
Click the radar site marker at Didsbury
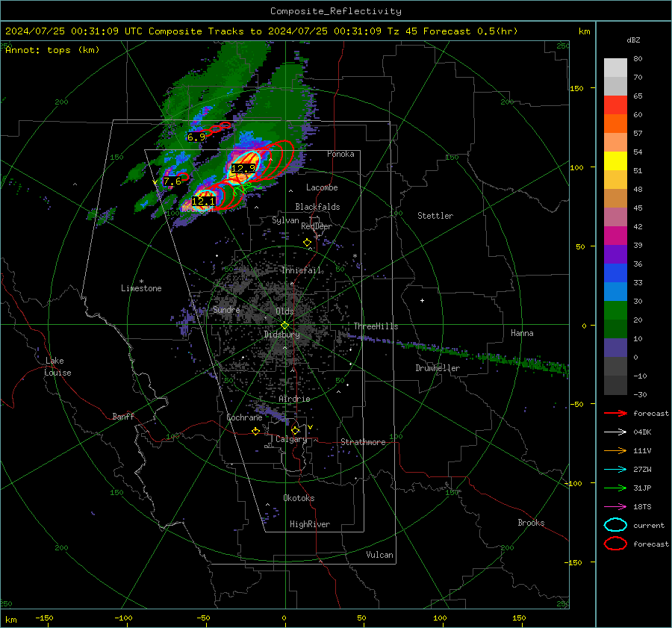point(285,326)
